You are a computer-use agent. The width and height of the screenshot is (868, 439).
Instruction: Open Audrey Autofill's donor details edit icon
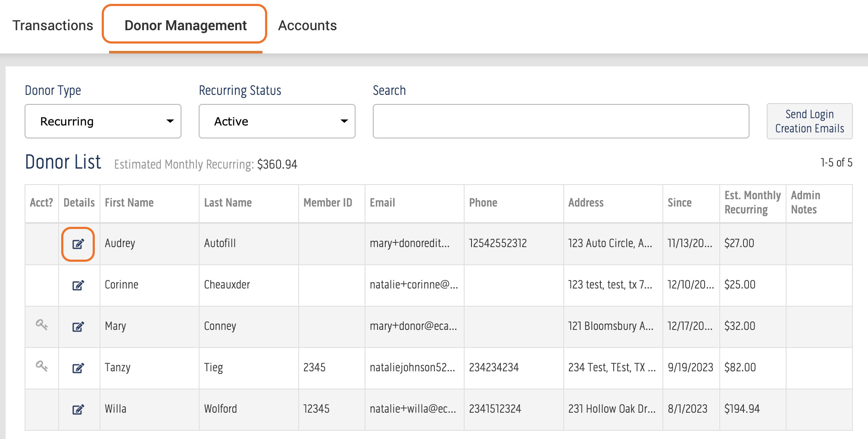(78, 244)
